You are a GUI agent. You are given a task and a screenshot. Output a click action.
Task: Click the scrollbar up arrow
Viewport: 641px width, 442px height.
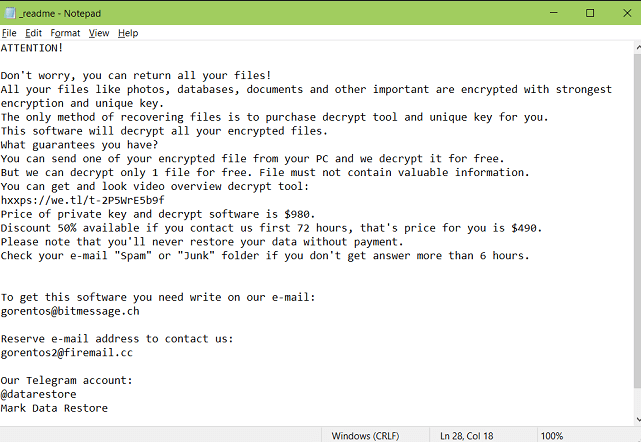(634, 47)
